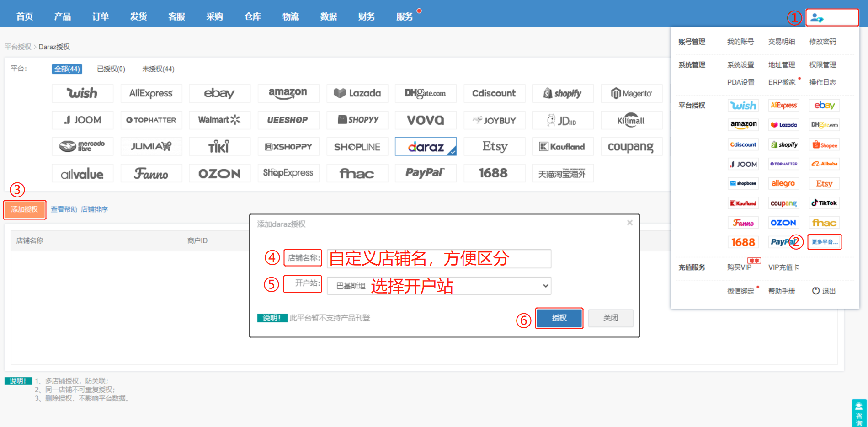The height and width of the screenshot is (427, 868).
Task: Open TikTok in the account menu platforms
Action: click(x=825, y=203)
